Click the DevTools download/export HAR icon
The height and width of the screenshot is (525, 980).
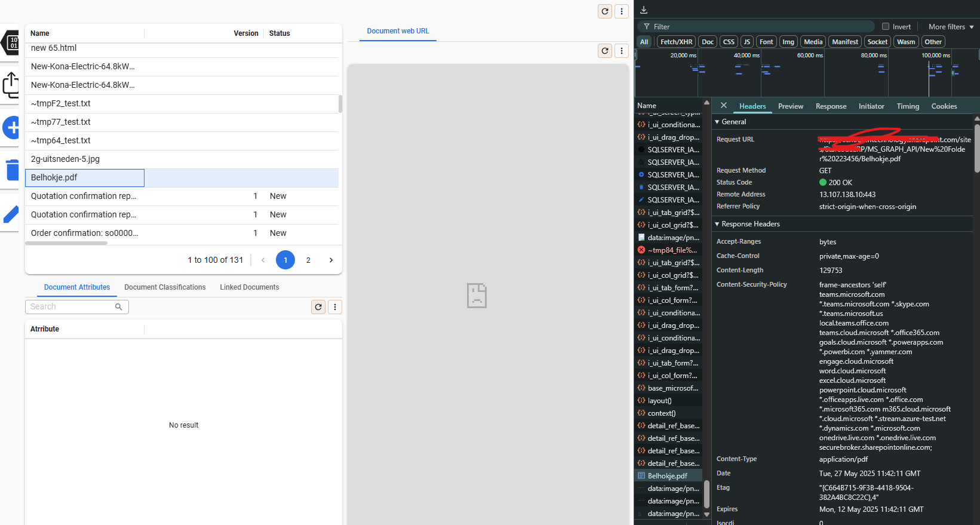click(644, 10)
